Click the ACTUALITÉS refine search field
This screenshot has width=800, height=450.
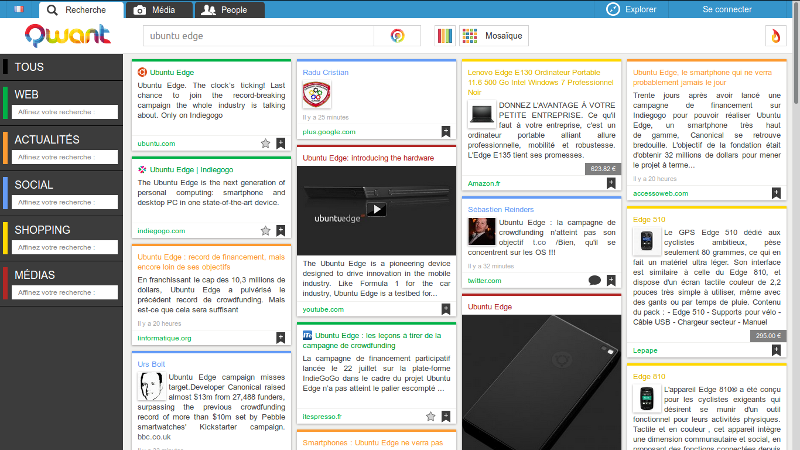pyautogui.click(x=65, y=157)
